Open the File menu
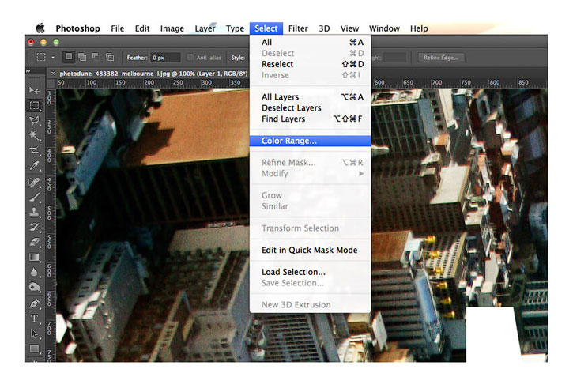Viewport: 573px width, 392px height. click(x=117, y=28)
